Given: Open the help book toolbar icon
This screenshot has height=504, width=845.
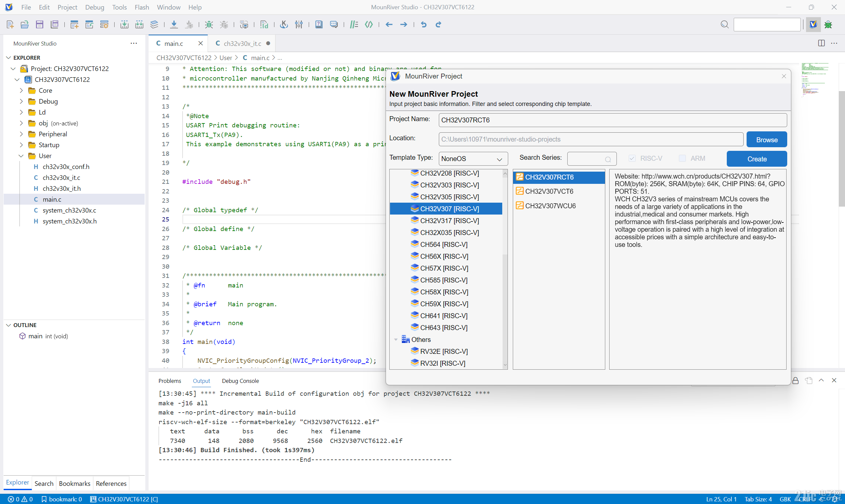Looking at the screenshot, I should [319, 24].
